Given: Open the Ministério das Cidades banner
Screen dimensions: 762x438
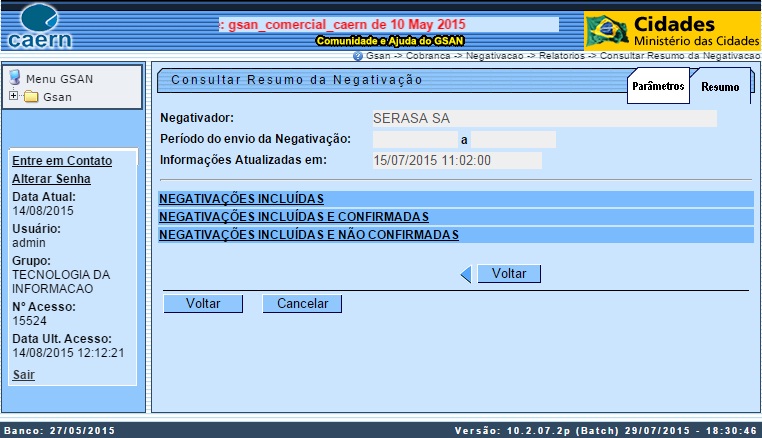Looking at the screenshot, I should point(673,31).
